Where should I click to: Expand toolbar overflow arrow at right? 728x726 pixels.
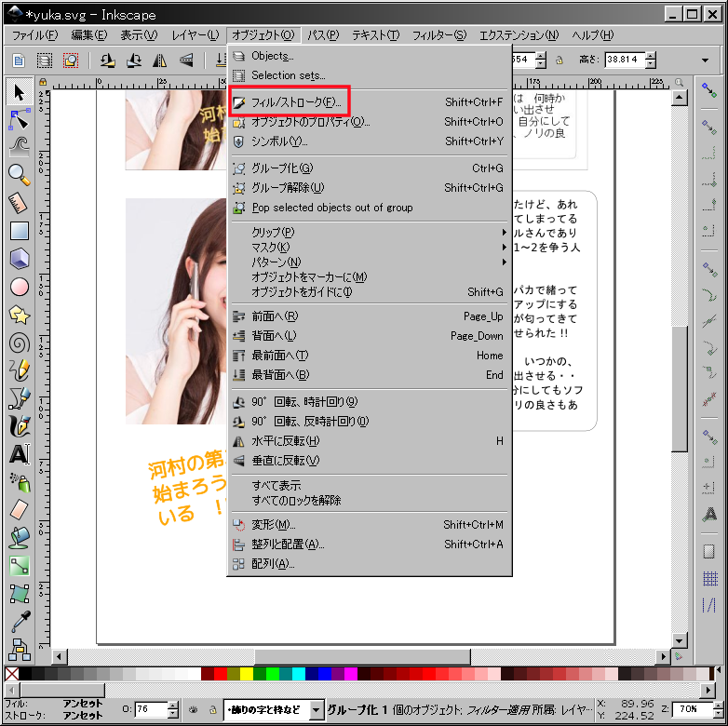tap(706, 60)
